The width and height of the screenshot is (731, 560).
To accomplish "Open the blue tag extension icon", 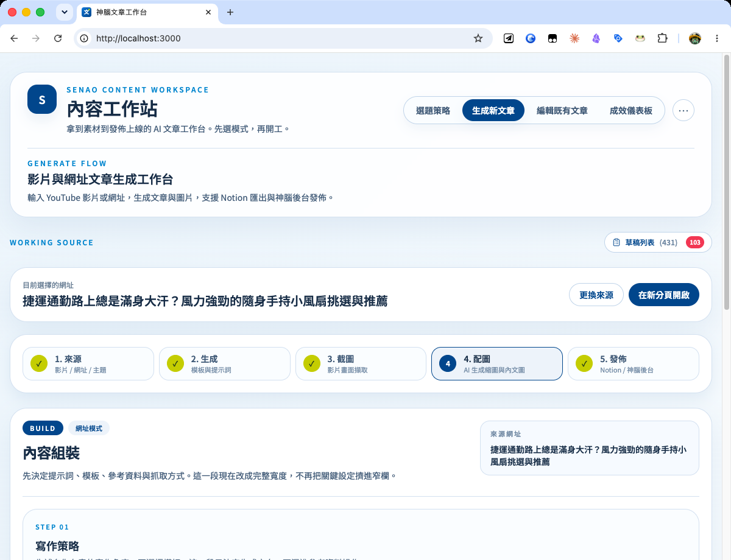I will (x=618, y=38).
